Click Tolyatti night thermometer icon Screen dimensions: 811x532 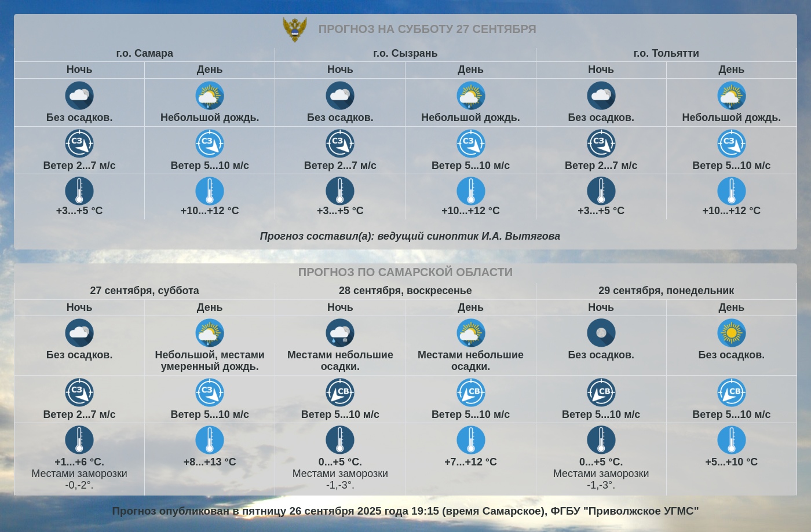click(x=601, y=191)
